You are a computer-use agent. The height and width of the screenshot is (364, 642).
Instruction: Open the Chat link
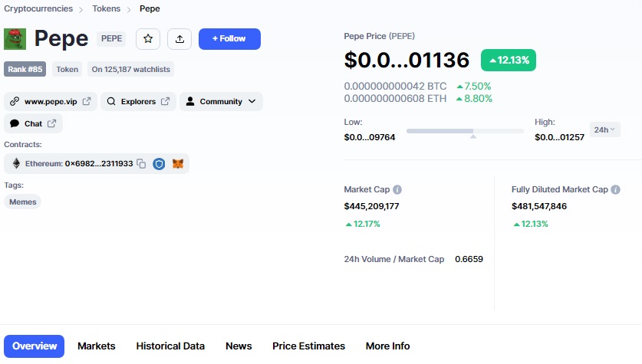pos(33,123)
